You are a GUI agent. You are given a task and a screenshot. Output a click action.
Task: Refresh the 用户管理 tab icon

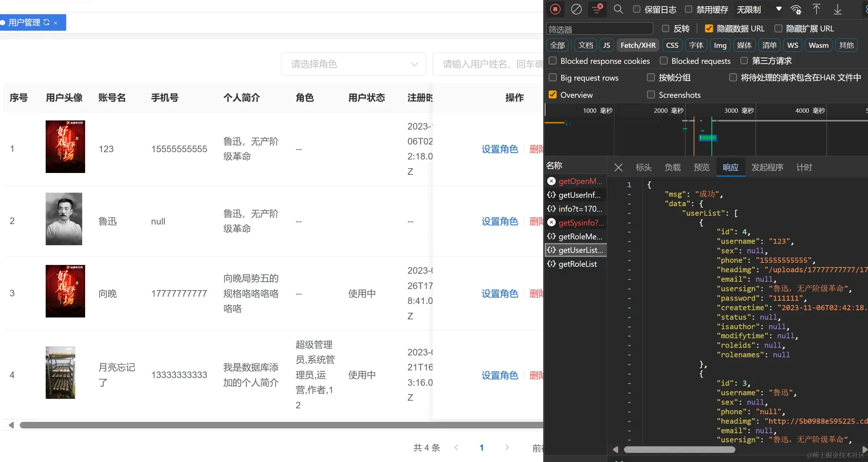point(46,22)
